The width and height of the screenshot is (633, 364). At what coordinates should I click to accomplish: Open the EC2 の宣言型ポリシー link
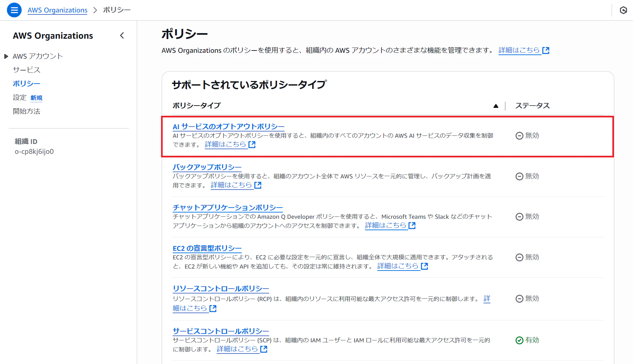(x=207, y=248)
